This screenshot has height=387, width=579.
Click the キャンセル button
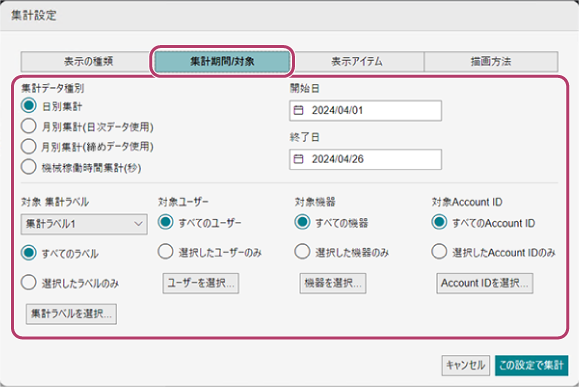[x=466, y=366]
